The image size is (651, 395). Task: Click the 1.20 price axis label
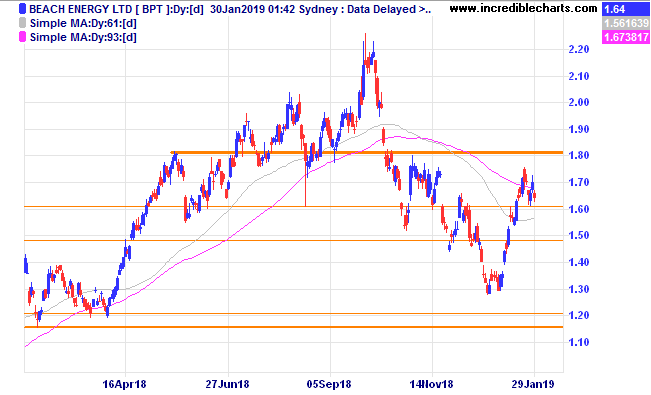578,316
